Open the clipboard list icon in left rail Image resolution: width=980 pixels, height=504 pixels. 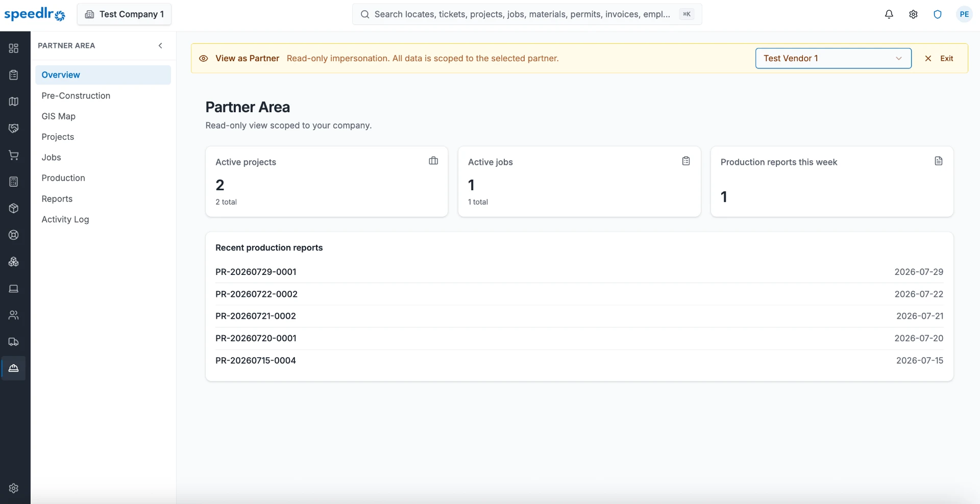14,75
